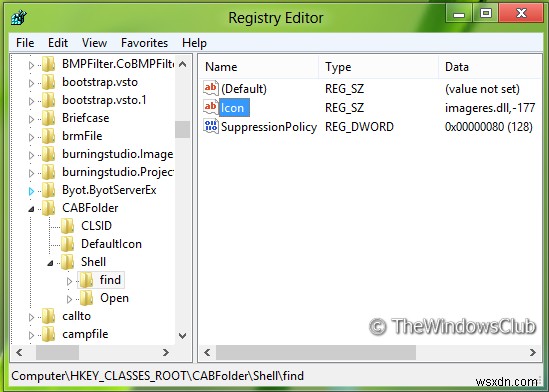Click the CABFolder folder icon
This screenshot has width=549, height=392.
tap(48, 208)
